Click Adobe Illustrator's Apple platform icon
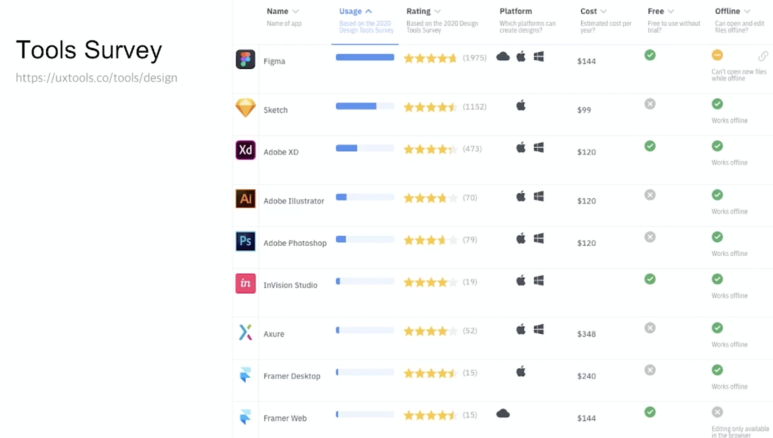The image size is (773, 438). pyautogui.click(x=521, y=196)
